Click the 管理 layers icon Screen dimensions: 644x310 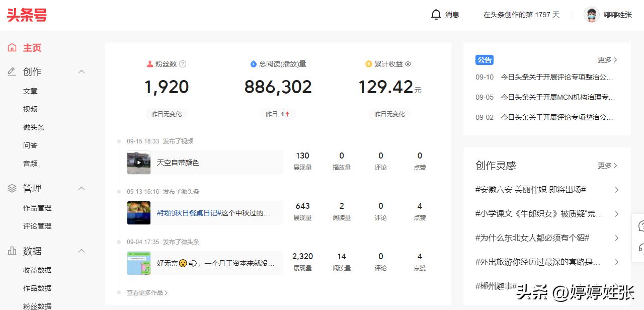pyautogui.click(x=12, y=188)
